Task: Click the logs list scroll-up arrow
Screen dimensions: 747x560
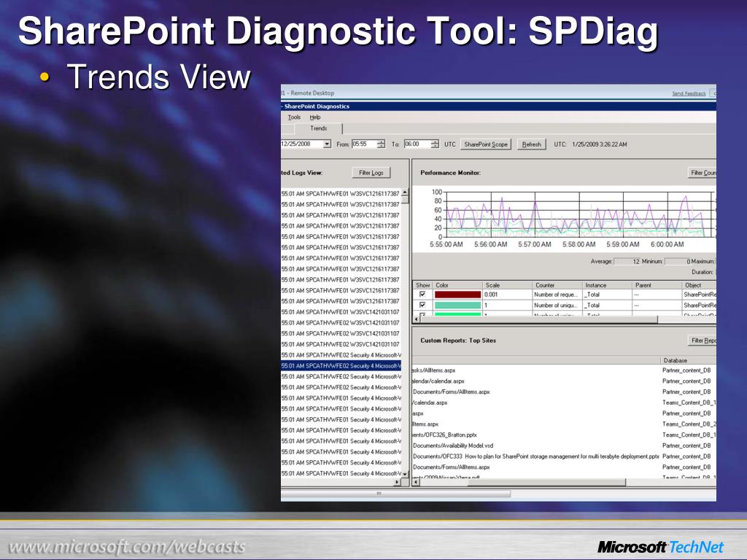Action: [x=405, y=192]
